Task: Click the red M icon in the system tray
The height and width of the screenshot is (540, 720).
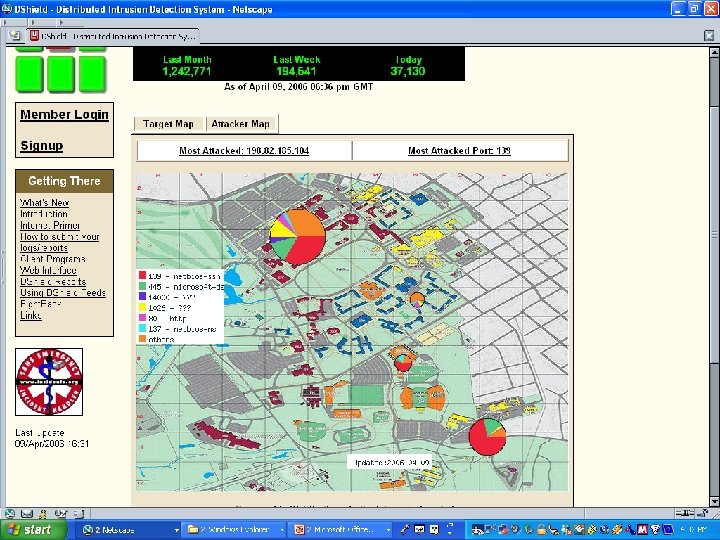Action: [x=643, y=529]
